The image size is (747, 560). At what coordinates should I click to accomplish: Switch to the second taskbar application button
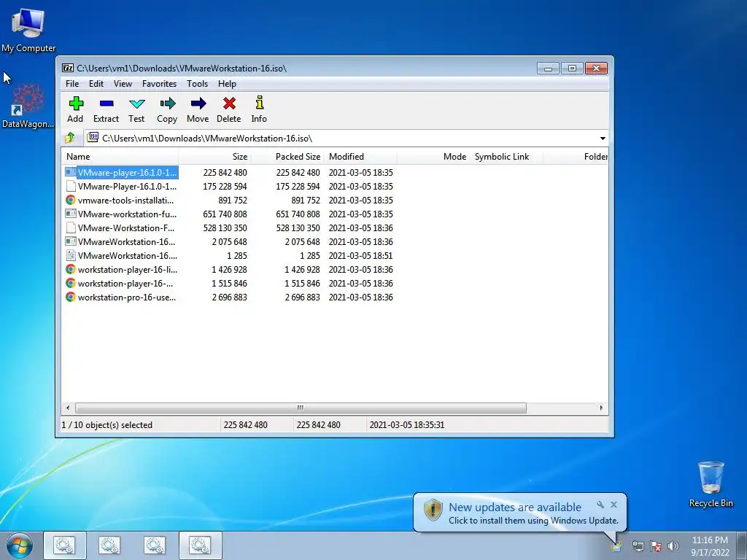[x=109, y=545]
